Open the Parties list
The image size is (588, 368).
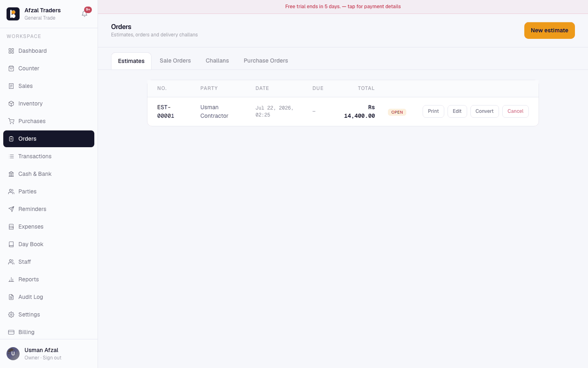pyautogui.click(x=49, y=192)
